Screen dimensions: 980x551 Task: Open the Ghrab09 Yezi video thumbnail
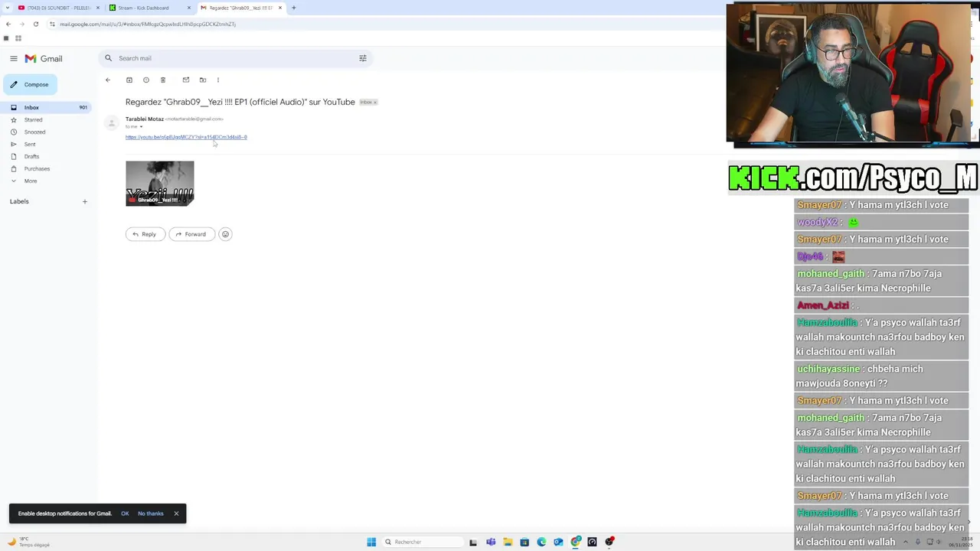pos(159,184)
